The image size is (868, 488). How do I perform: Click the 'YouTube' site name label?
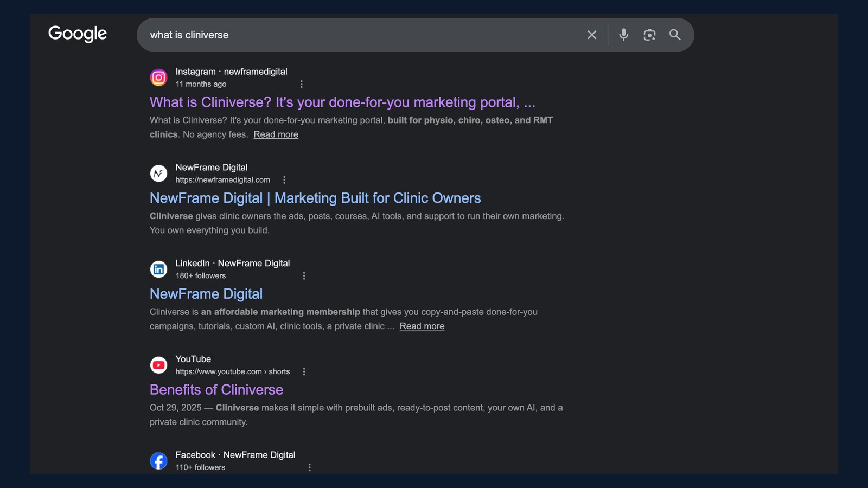click(x=193, y=359)
